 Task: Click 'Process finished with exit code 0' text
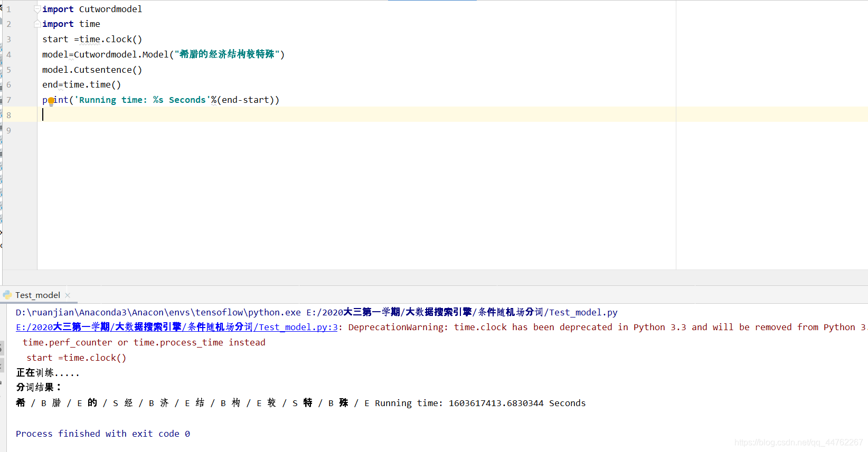click(x=103, y=434)
